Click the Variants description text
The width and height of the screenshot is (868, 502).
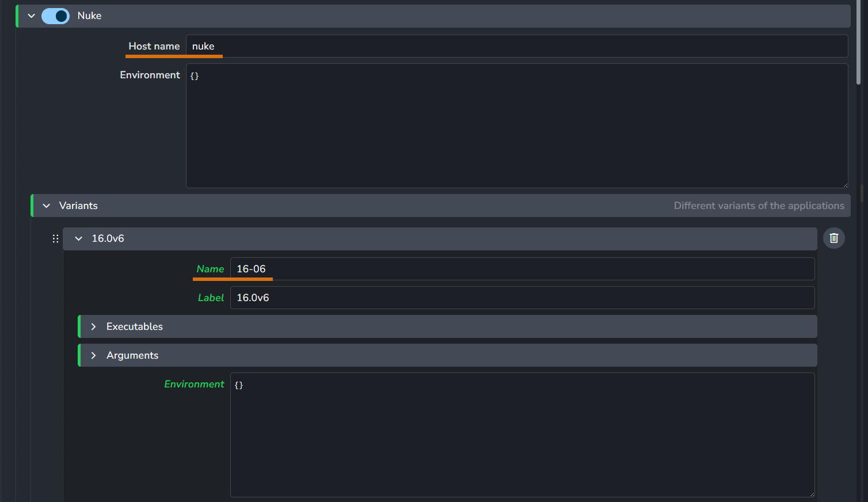[x=759, y=206]
